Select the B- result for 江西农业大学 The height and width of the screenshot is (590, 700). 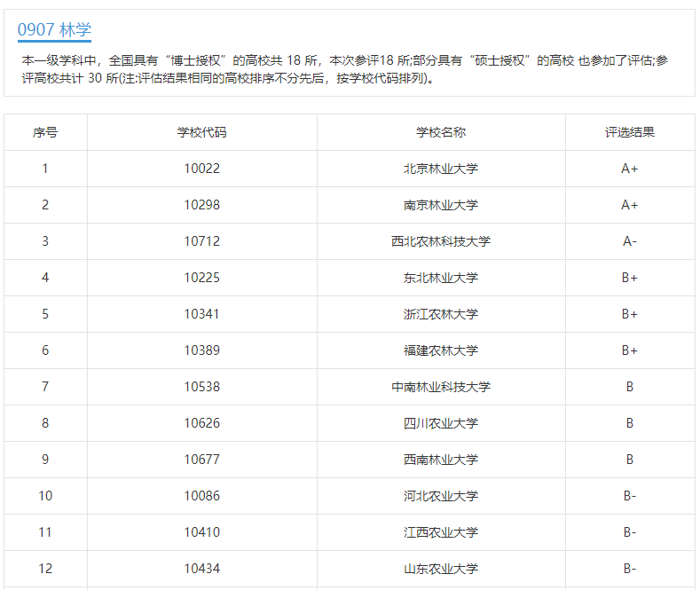(630, 532)
